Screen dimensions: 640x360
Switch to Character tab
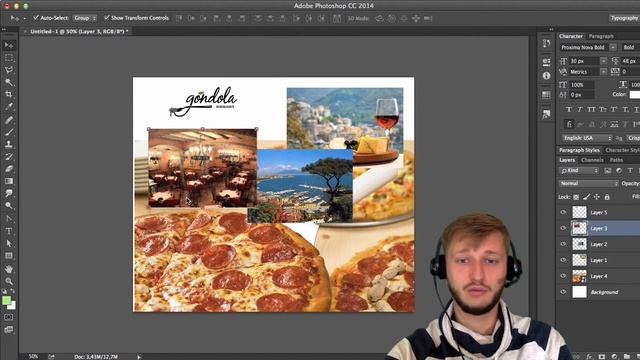pyautogui.click(x=571, y=36)
